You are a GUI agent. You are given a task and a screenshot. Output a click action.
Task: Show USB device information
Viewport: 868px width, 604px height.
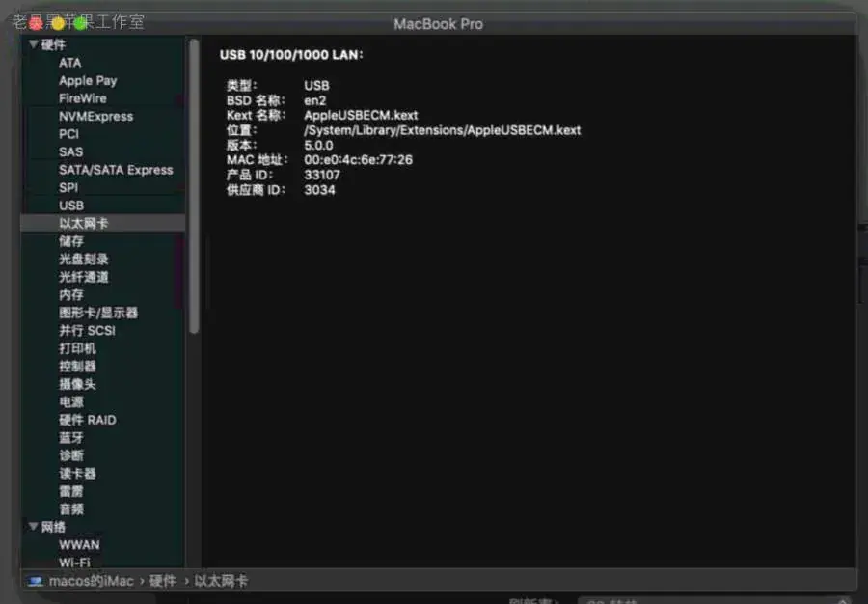click(x=71, y=206)
